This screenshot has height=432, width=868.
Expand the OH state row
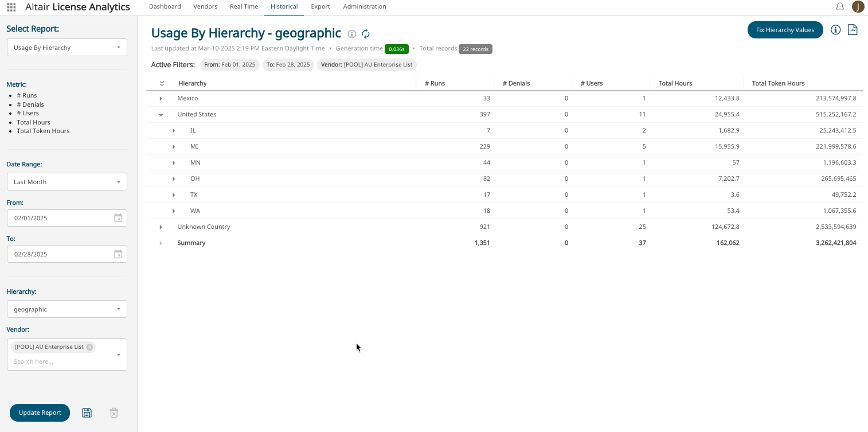[174, 179]
